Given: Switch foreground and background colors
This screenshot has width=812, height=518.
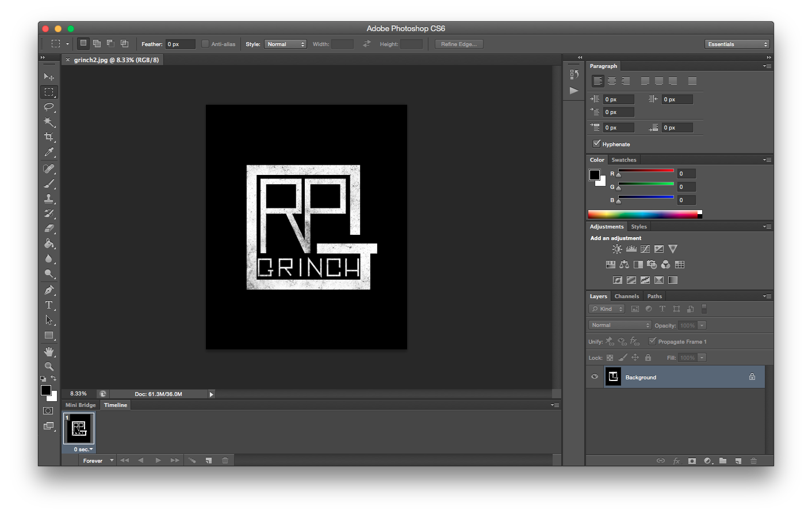Looking at the screenshot, I should pos(53,379).
